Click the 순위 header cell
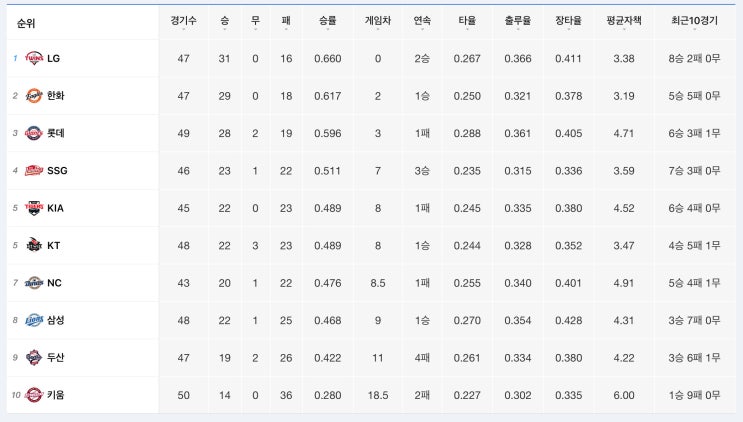This screenshot has width=743, height=422. pos(26,22)
